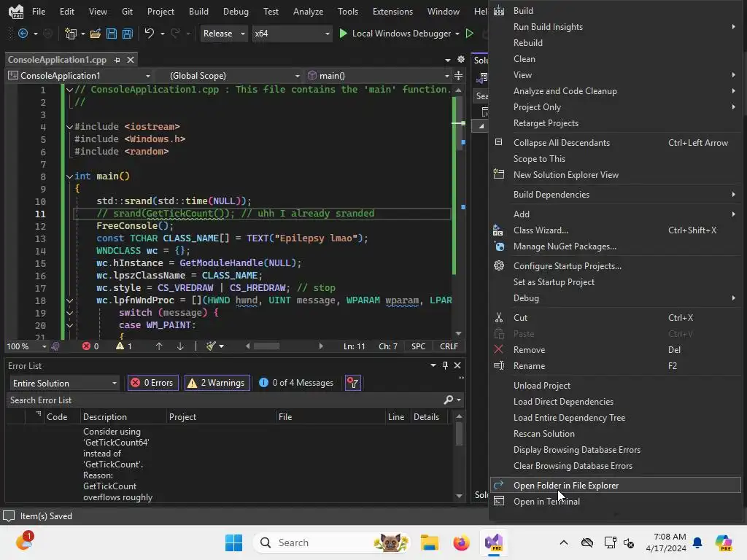This screenshot has height=560, width=747.
Task: Click the Error List filter funnel icon
Action: tap(353, 383)
